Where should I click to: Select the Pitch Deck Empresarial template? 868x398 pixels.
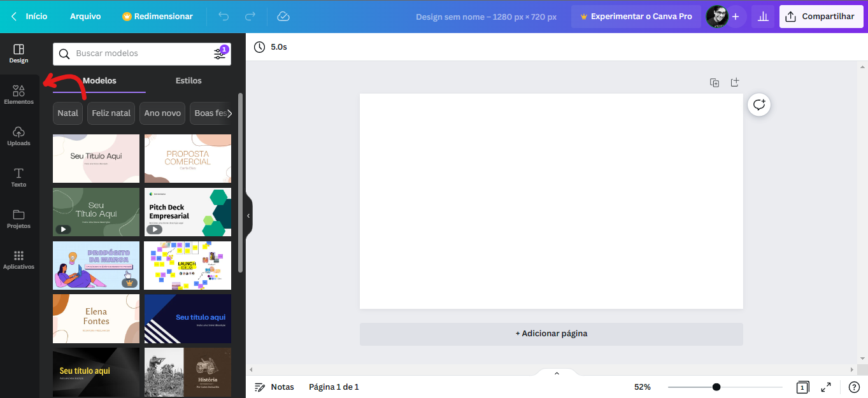[188, 212]
